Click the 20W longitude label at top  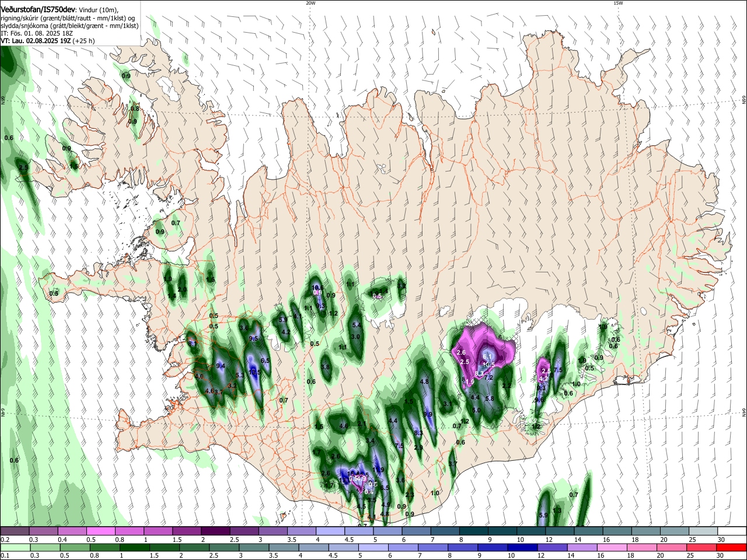[310, 3]
